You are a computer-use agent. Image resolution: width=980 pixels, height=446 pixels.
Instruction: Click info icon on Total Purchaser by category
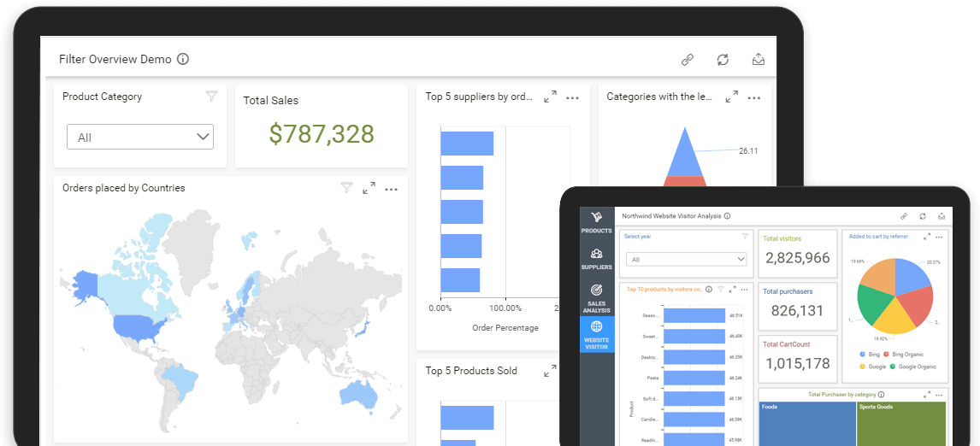(x=881, y=395)
